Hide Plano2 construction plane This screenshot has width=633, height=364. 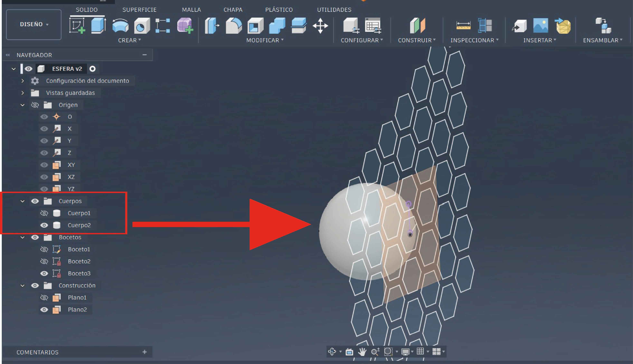pyautogui.click(x=44, y=310)
